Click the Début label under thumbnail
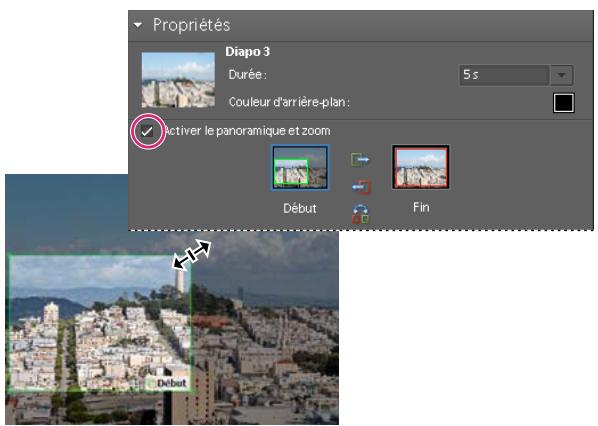598x426 pixels. 300,208
